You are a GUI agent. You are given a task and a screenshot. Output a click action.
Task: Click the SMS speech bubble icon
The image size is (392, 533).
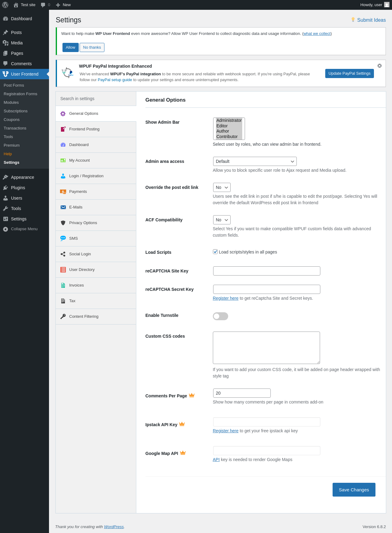coord(63,238)
